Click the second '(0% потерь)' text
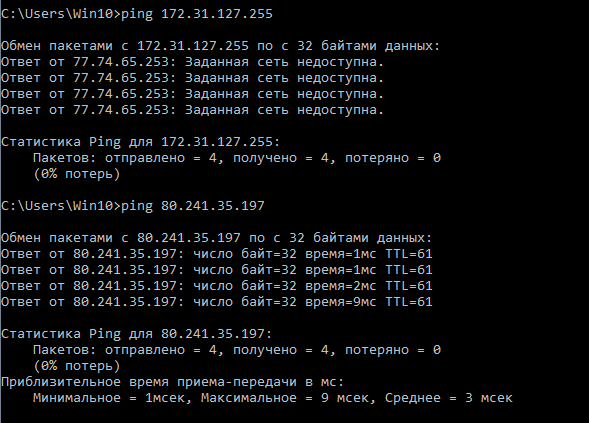589x423 pixels. point(77,366)
